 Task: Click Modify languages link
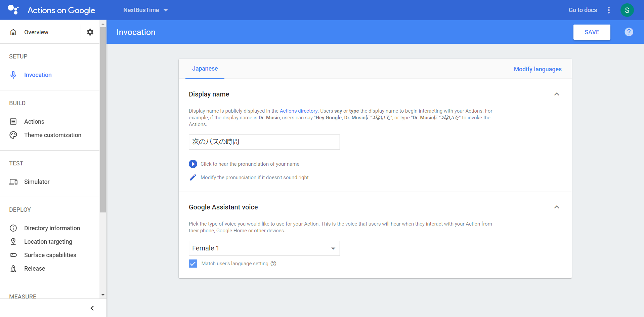pyautogui.click(x=538, y=69)
